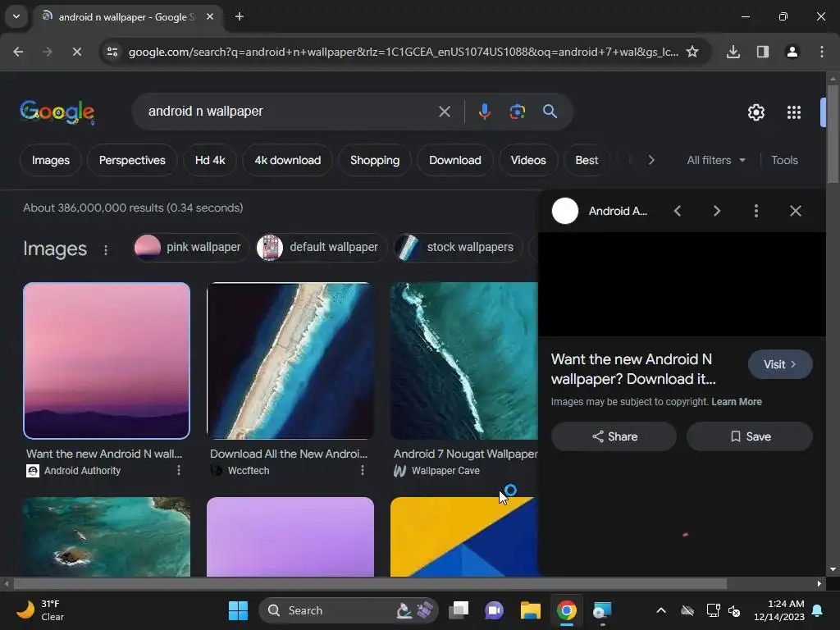The image size is (840, 630).
Task: Click the Visit button
Action: pyautogui.click(x=780, y=364)
